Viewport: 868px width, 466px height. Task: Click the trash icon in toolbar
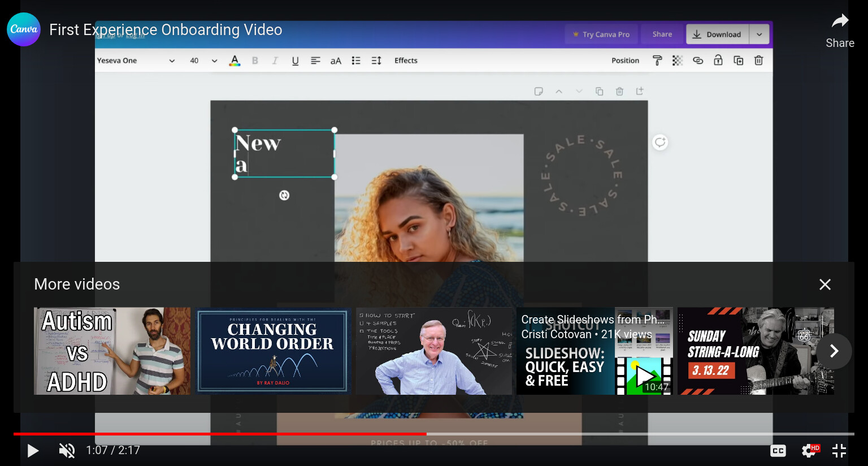[x=759, y=61]
